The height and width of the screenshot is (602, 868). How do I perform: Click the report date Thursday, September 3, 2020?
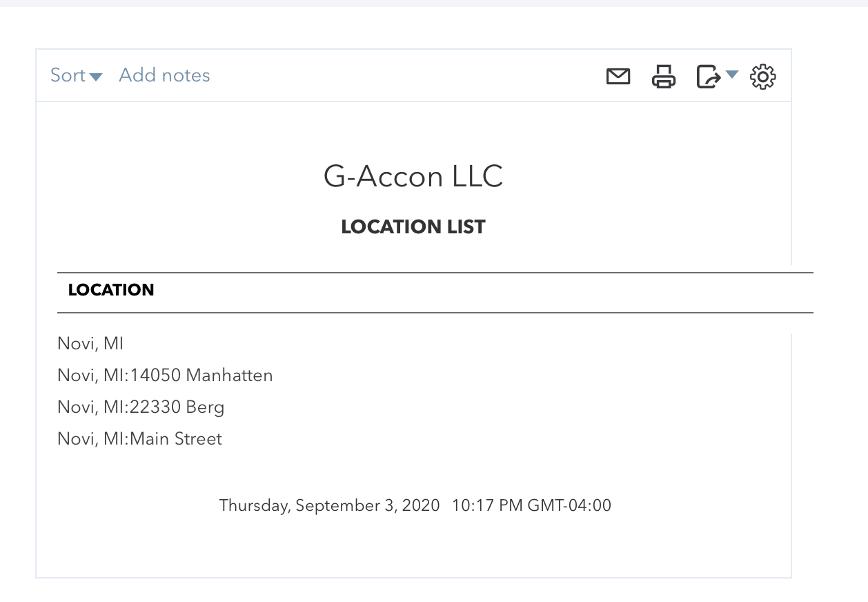coord(329,505)
